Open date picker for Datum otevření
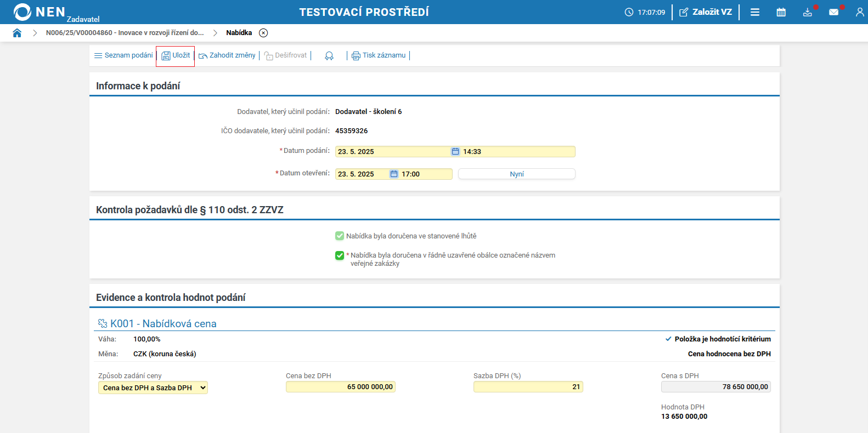 (x=394, y=174)
